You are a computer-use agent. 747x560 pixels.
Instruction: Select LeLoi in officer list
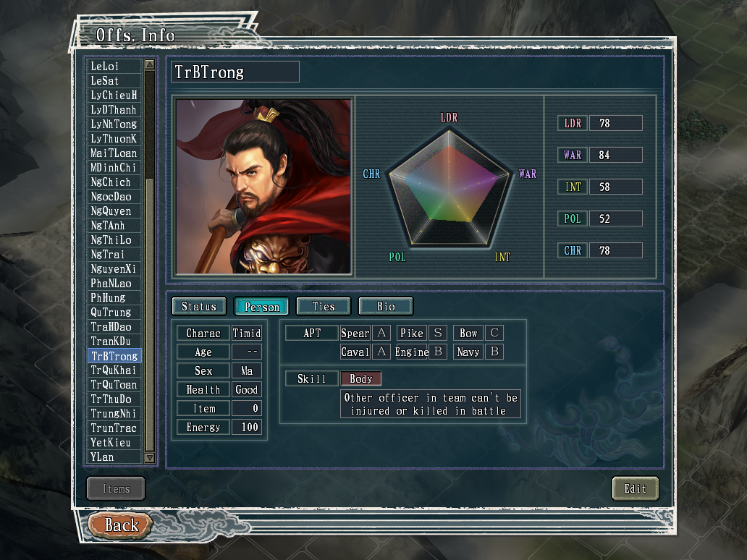[x=114, y=66]
